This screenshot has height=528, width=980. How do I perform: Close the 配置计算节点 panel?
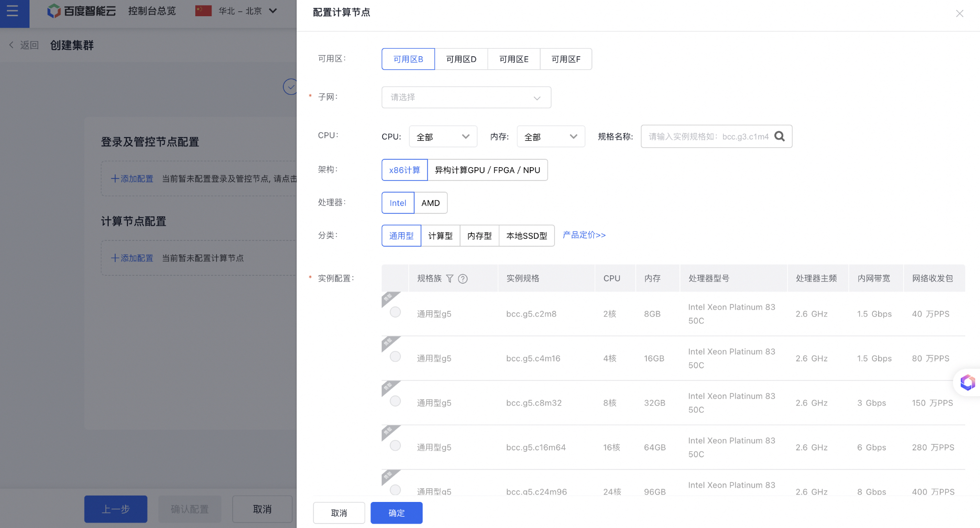(959, 13)
